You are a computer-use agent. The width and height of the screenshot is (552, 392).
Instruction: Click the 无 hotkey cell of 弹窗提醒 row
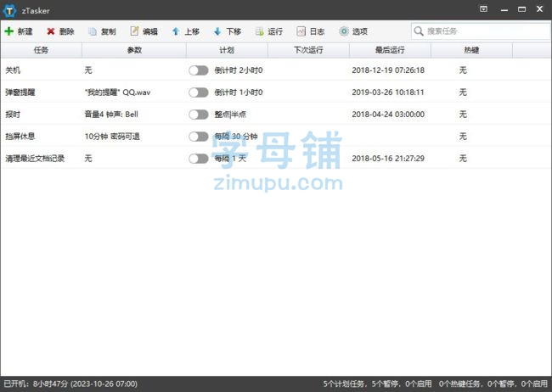[x=463, y=92]
